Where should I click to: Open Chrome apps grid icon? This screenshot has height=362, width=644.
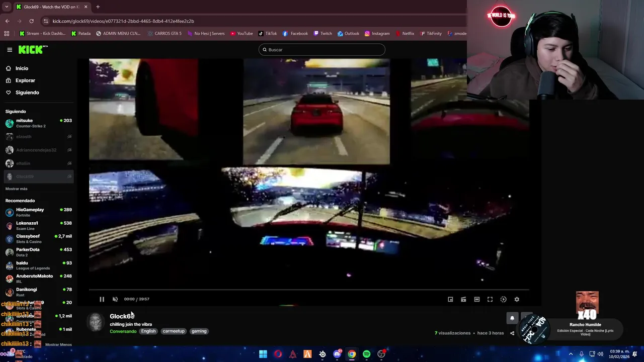[7, 34]
